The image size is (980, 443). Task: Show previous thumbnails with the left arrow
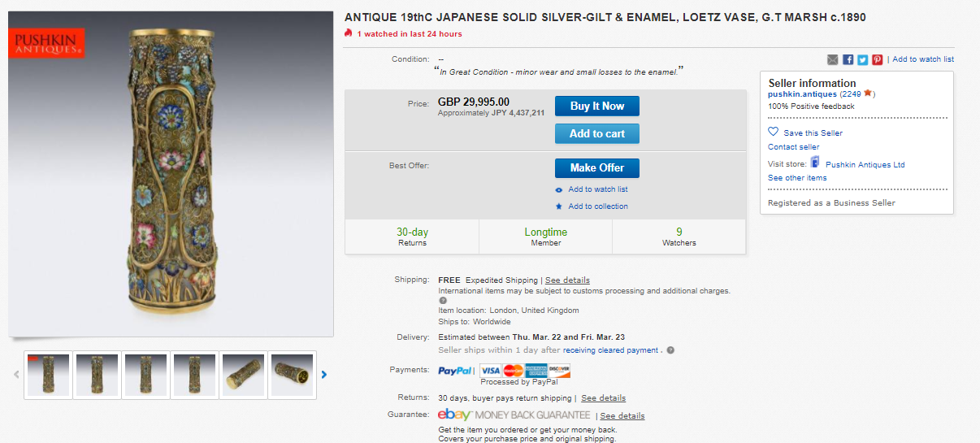coord(16,375)
